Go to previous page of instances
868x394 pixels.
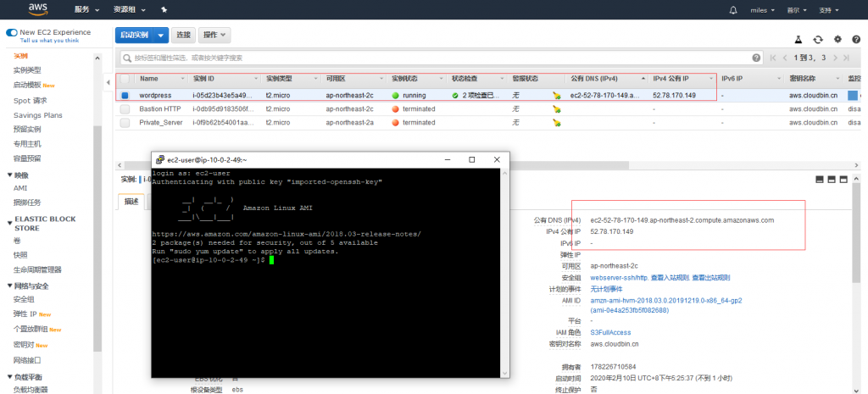point(786,58)
